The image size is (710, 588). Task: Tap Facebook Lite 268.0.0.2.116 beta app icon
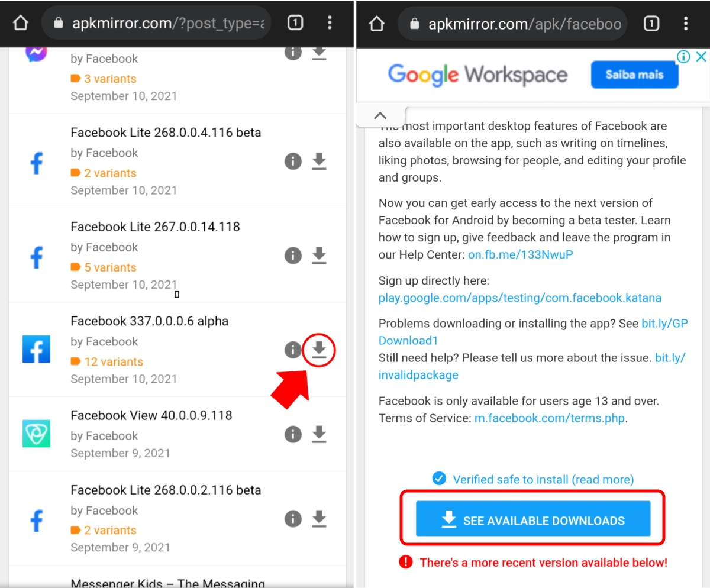[x=36, y=520]
